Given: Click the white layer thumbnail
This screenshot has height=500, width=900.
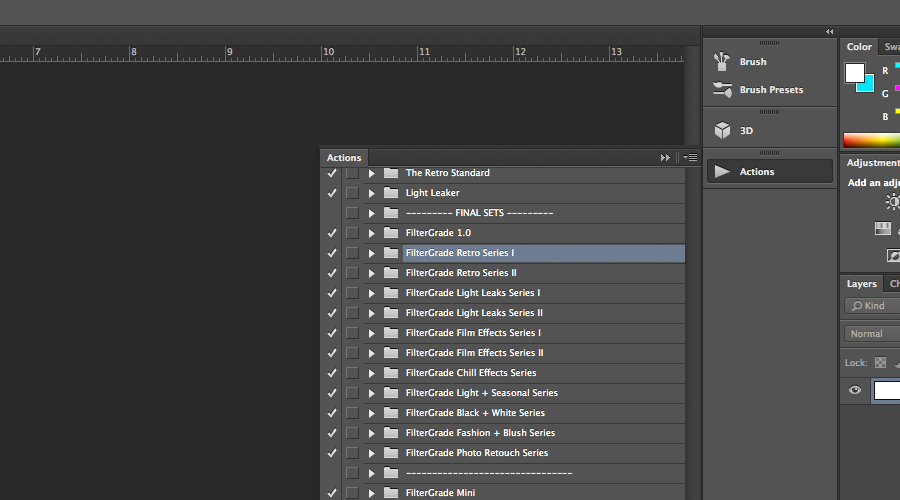Looking at the screenshot, I should coord(887,390).
